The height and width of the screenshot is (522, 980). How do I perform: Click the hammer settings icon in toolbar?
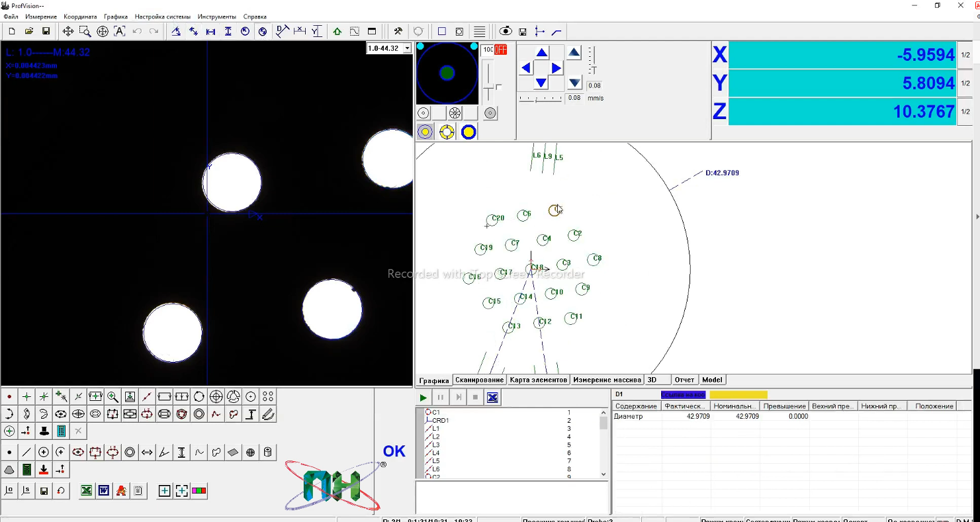point(398,31)
